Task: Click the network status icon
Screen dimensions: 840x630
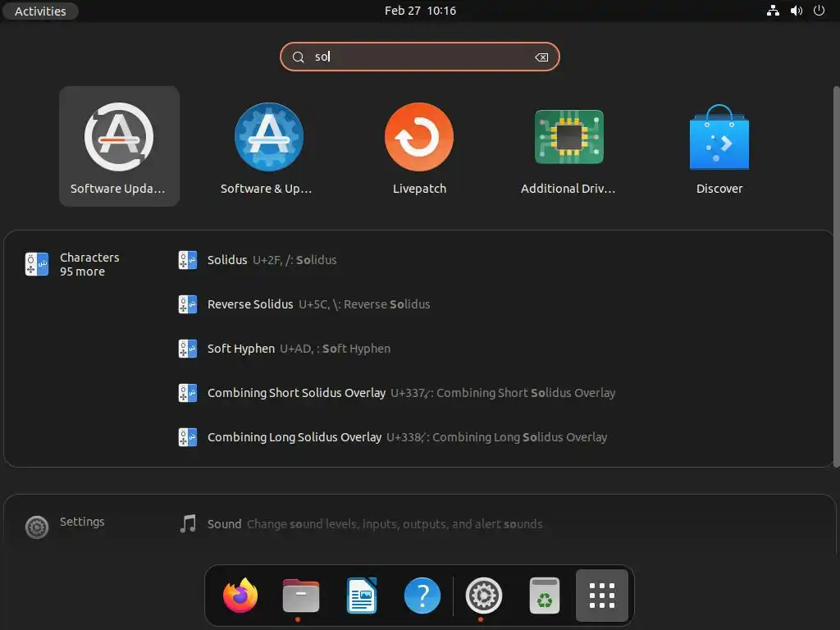Action: coord(773,11)
